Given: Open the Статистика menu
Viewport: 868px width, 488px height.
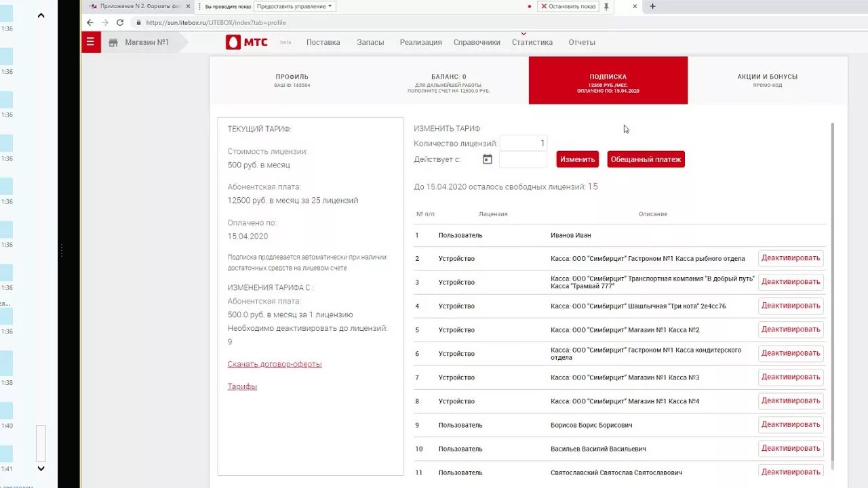Looking at the screenshot, I should pyautogui.click(x=532, y=42).
